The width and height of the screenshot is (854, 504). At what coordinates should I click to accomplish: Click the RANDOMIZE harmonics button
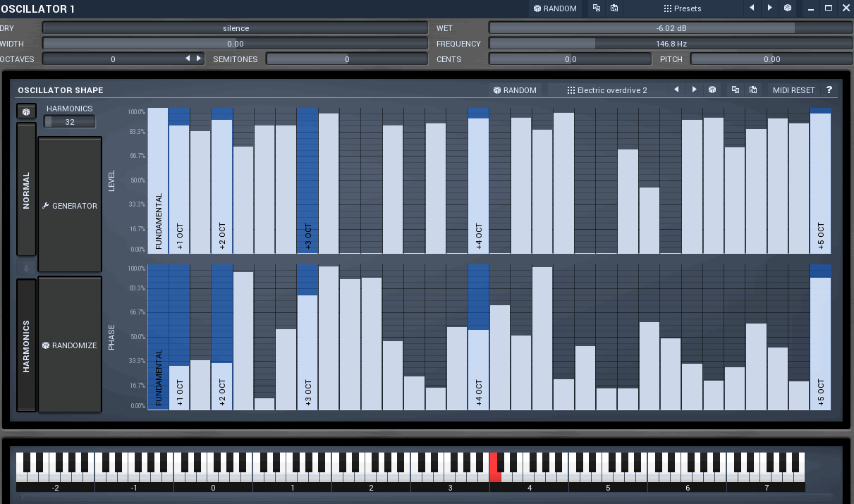70,345
